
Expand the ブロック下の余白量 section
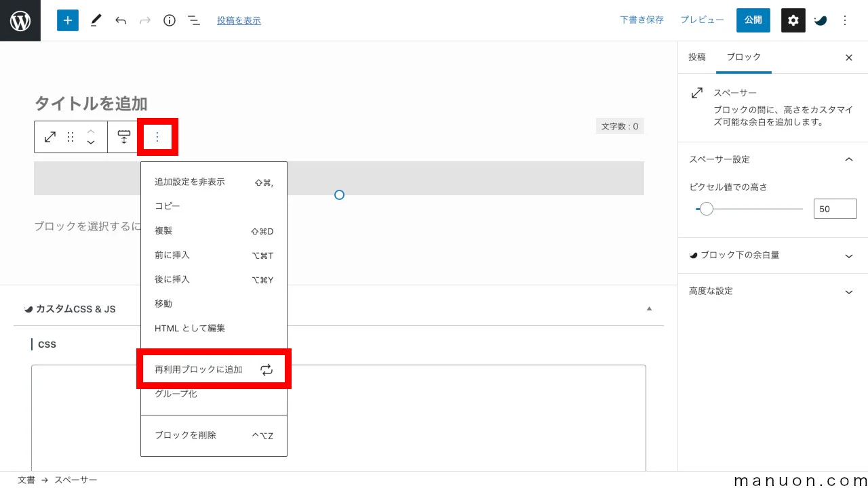point(848,256)
